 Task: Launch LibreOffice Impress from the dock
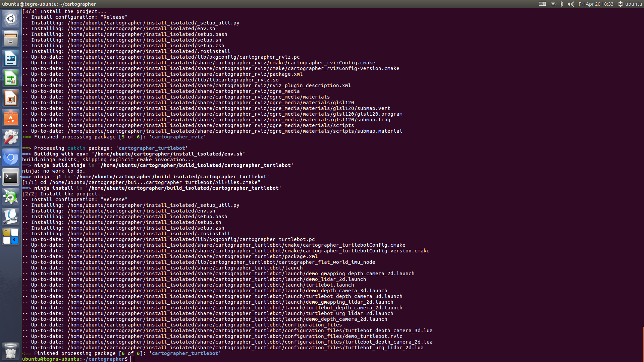pyautogui.click(x=11, y=98)
